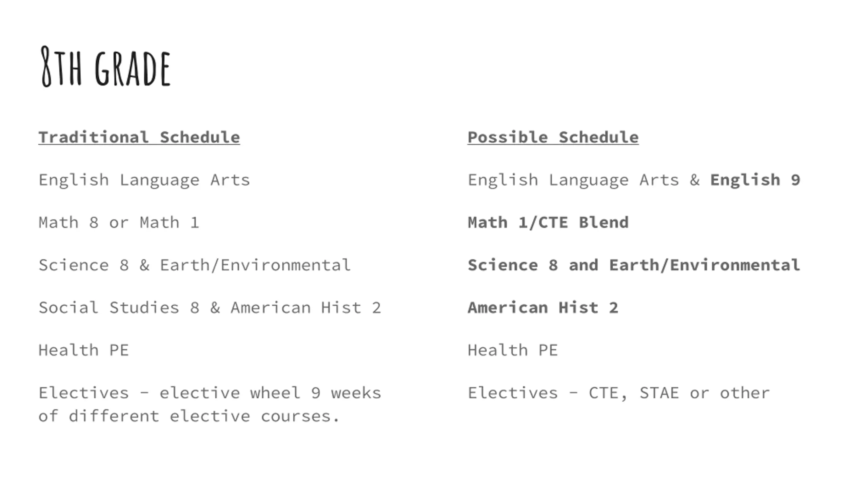The width and height of the screenshot is (868, 488).
Task: Click the bold 'English 9' text
Action: (x=755, y=180)
